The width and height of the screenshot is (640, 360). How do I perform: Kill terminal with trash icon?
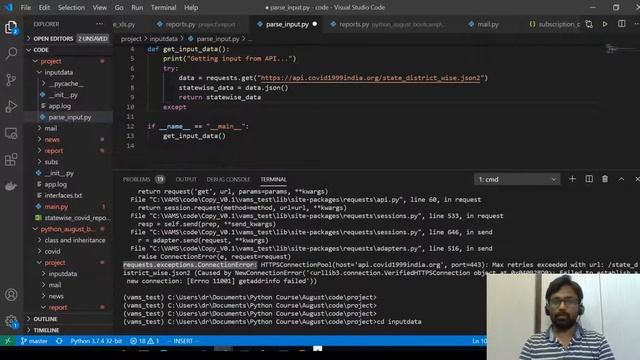pyautogui.click(x=605, y=179)
